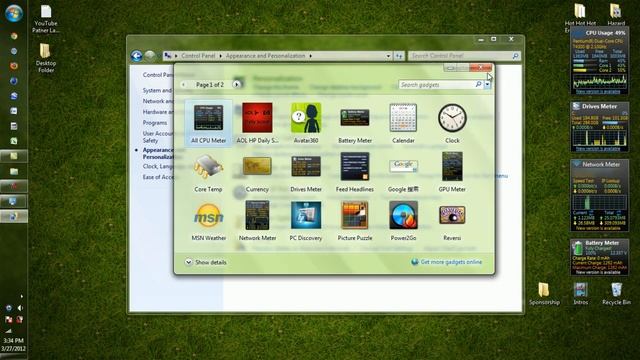Select the Battery Meter gadget in gallery
This screenshot has height=360, width=640.
click(x=355, y=123)
